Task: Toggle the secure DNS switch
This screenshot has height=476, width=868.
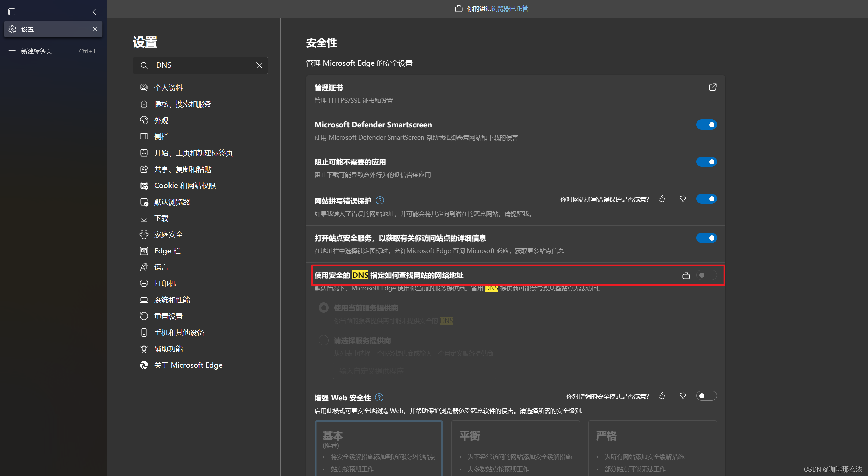Action: pos(706,275)
